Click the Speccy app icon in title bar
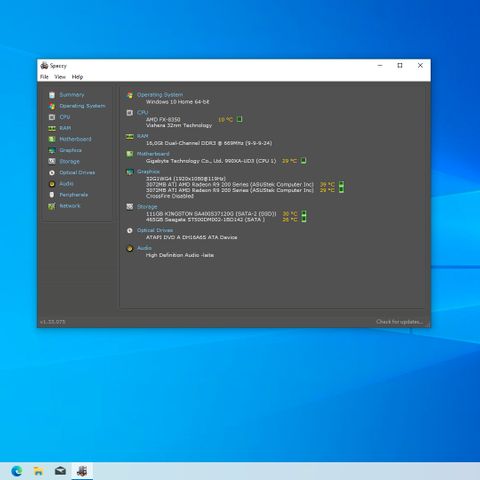This screenshot has height=480, width=480. click(x=44, y=66)
